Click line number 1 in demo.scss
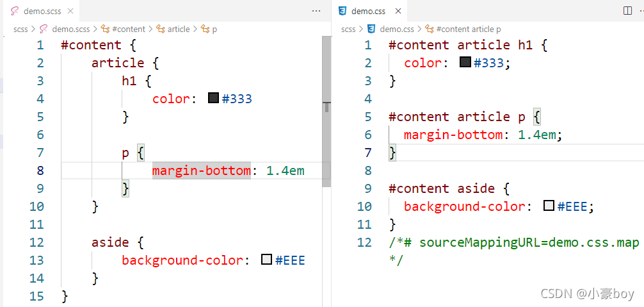Image resolution: width=644 pixels, height=307 pixels. click(40, 45)
